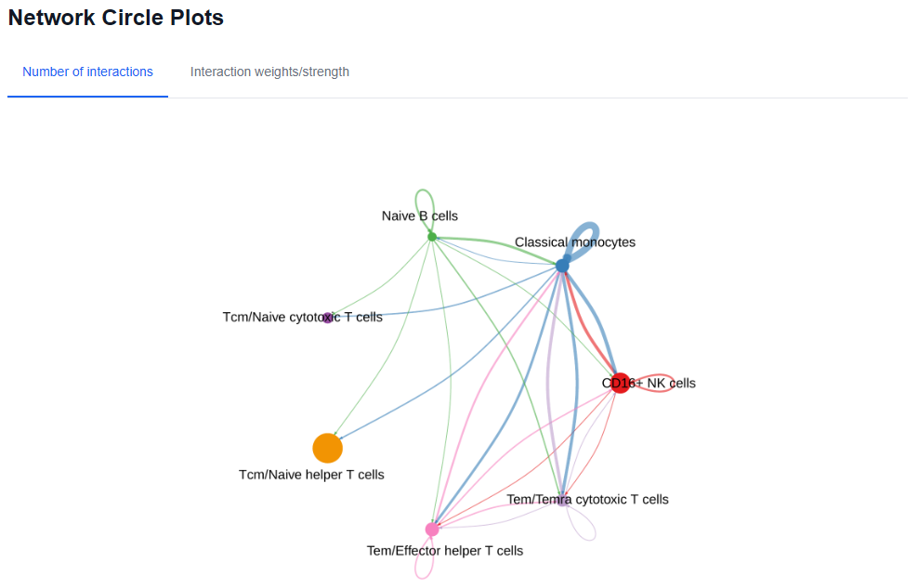Screen dimensions: 918x588
Task: Open the Interaction weights/strength tab
Action: click(269, 72)
